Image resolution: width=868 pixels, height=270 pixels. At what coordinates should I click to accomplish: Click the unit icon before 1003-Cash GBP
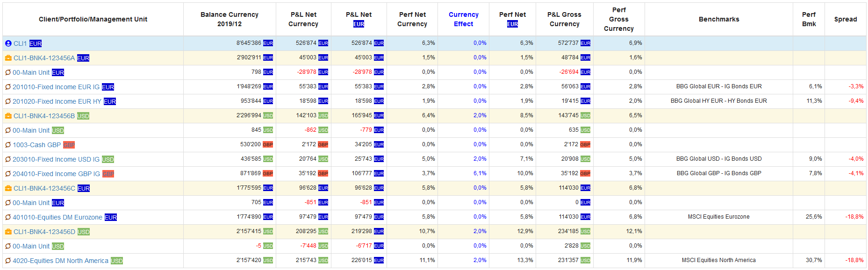tap(8, 145)
